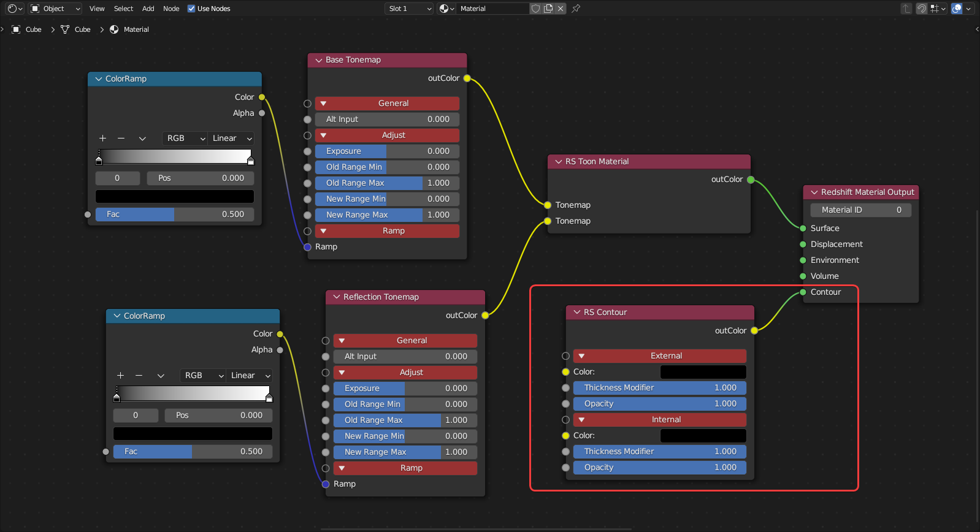
Task: Collapse the Base Tonemap node
Action: 318,60
